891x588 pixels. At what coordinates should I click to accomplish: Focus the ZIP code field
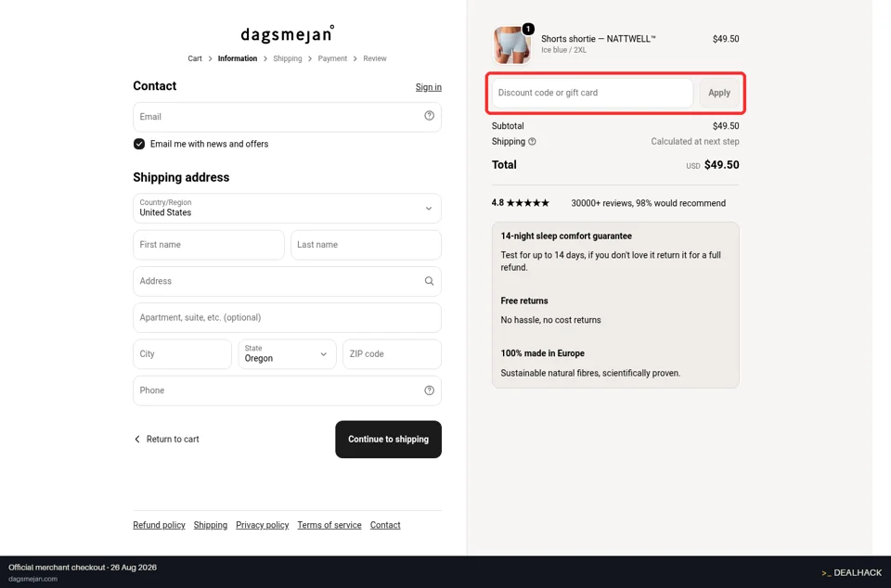392,354
